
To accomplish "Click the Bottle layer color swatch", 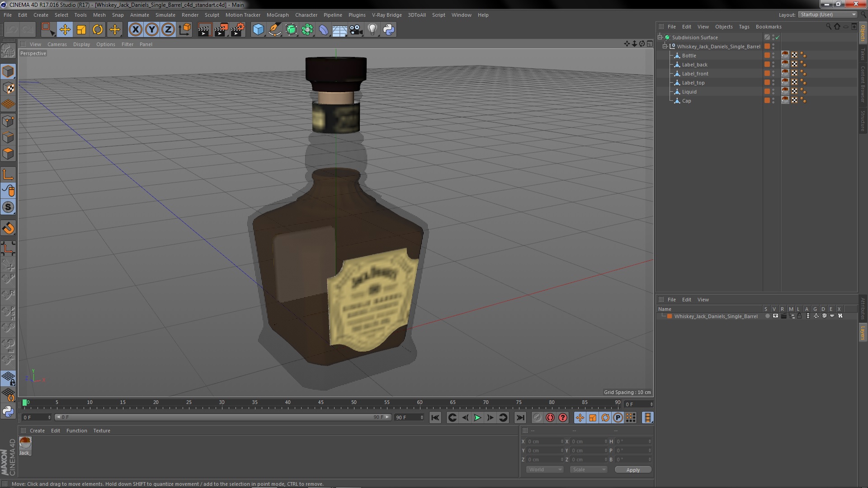I will click(767, 55).
